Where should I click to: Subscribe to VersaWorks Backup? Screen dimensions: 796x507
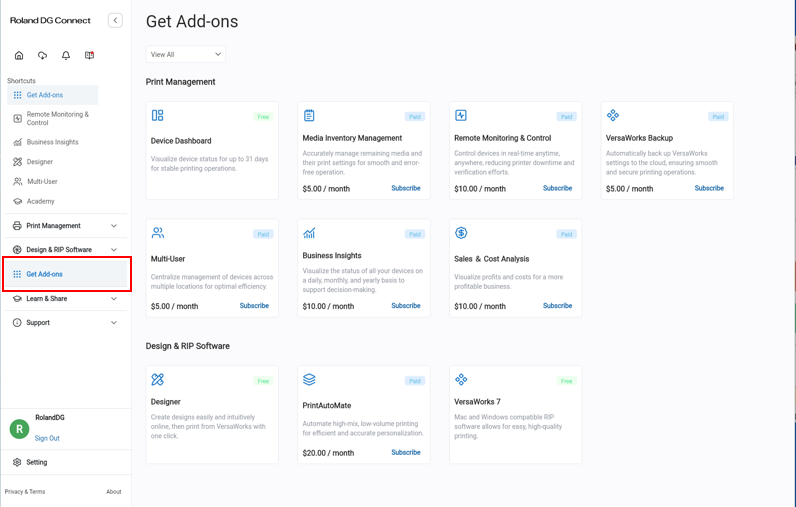[709, 188]
